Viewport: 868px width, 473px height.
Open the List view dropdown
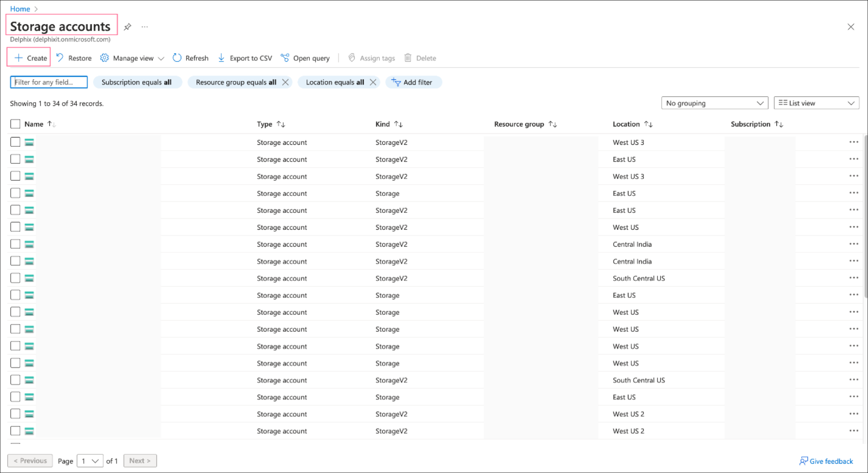(816, 103)
